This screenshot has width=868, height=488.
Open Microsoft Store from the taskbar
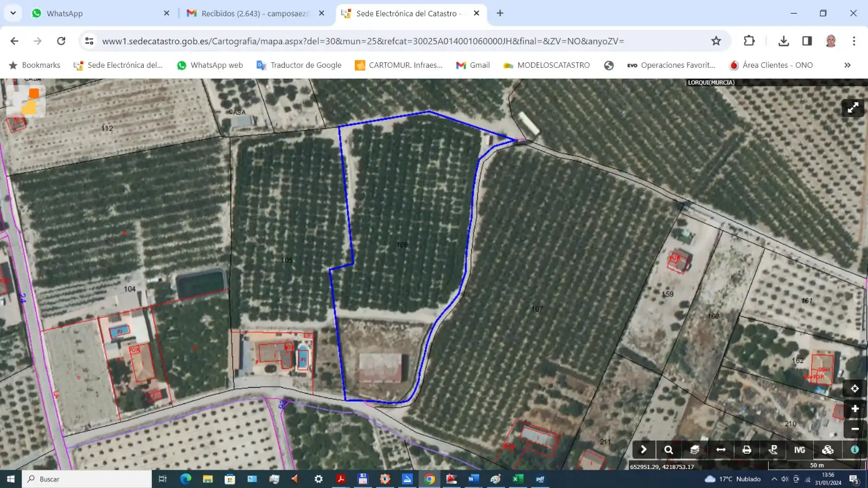pos(230,479)
